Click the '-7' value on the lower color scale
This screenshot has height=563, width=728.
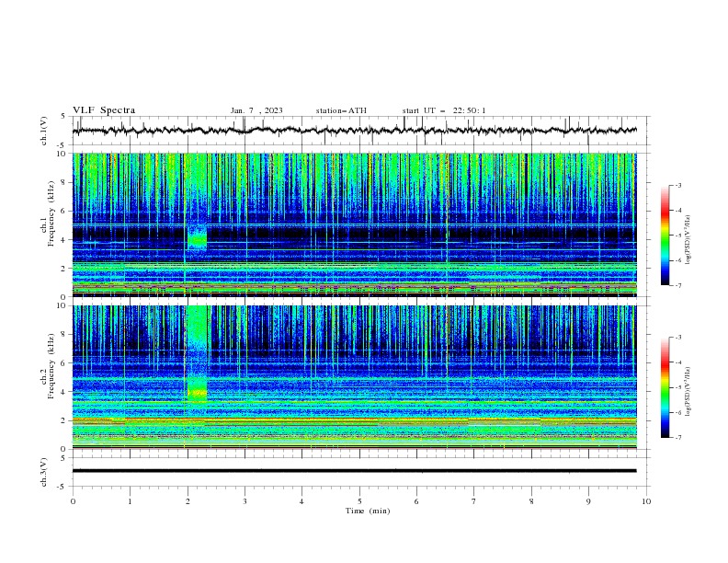(x=677, y=438)
